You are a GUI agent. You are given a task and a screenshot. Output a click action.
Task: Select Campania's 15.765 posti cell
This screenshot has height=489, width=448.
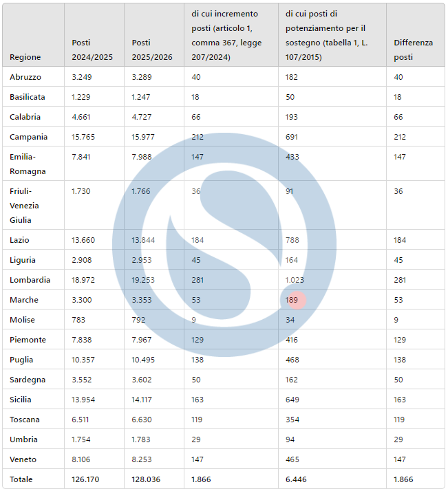pyautogui.click(x=85, y=137)
